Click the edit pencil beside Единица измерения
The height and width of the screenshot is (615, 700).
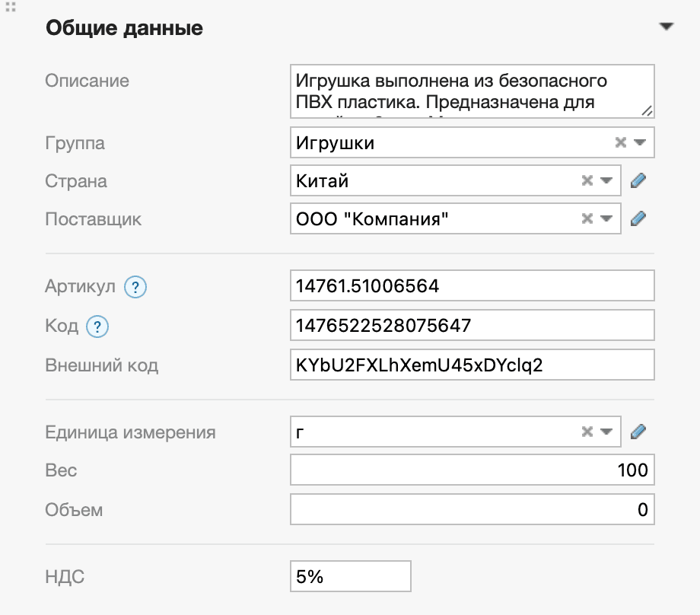[638, 432]
